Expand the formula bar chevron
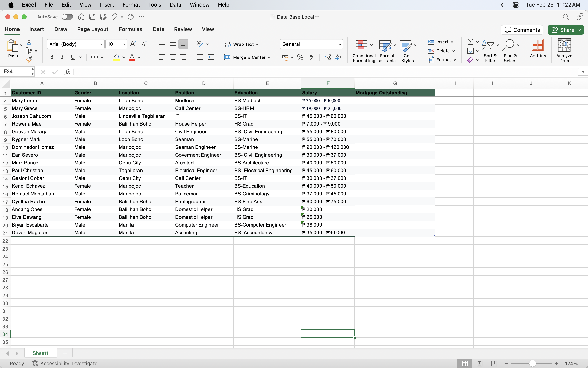 coord(583,72)
